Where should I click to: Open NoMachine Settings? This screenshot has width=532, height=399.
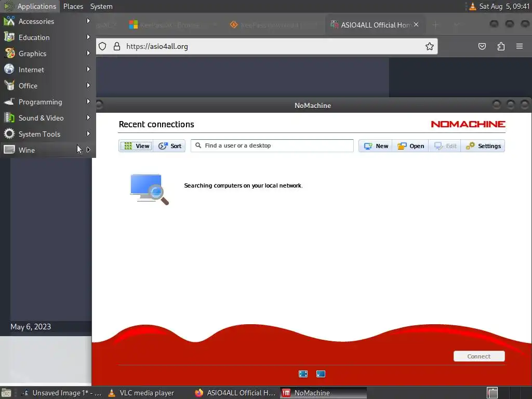click(x=483, y=146)
